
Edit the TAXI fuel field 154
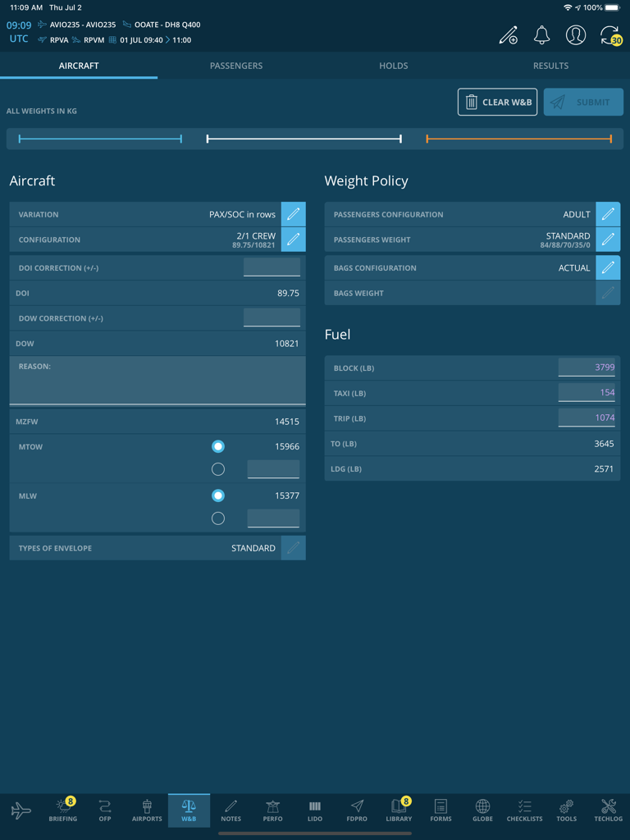click(x=587, y=393)
